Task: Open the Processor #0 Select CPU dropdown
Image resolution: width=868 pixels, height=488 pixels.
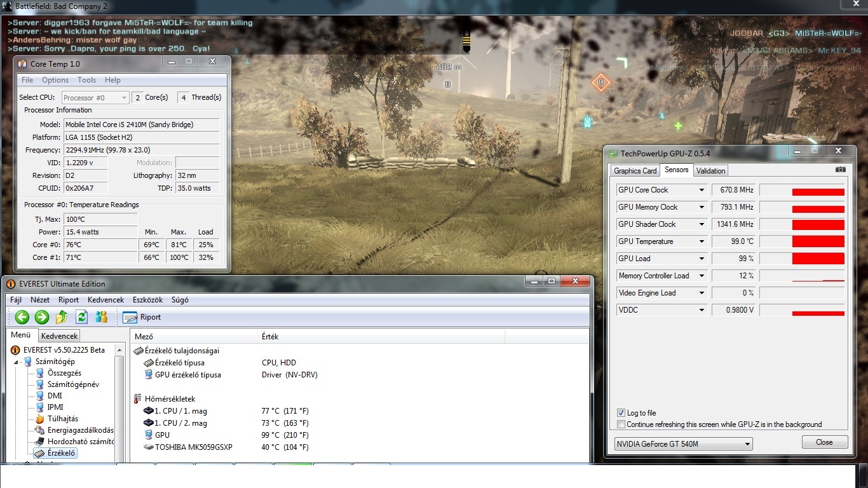Action: click(x=95, y=98)
